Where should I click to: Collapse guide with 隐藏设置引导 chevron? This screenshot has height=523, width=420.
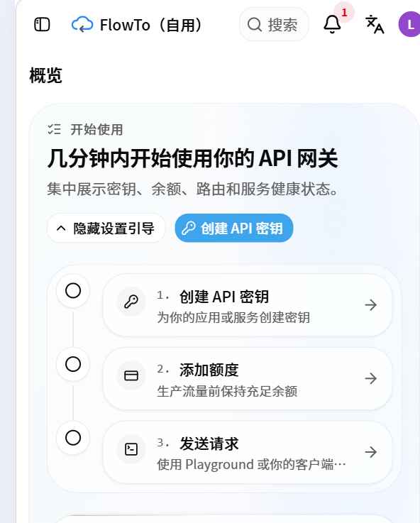106,228
